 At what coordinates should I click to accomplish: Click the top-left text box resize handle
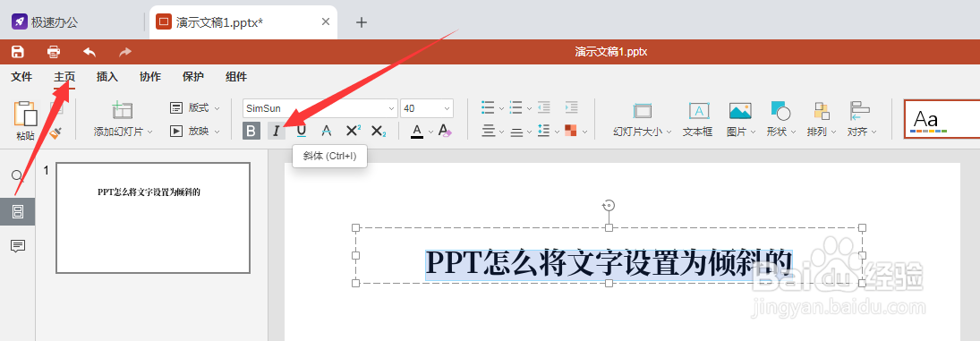(x=356, y=227)
